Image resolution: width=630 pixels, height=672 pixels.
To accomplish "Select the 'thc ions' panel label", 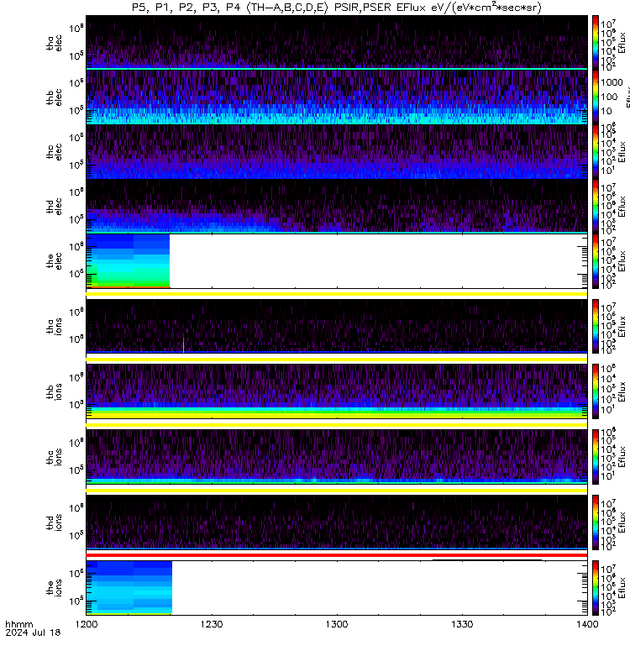I will pos(54,457).
